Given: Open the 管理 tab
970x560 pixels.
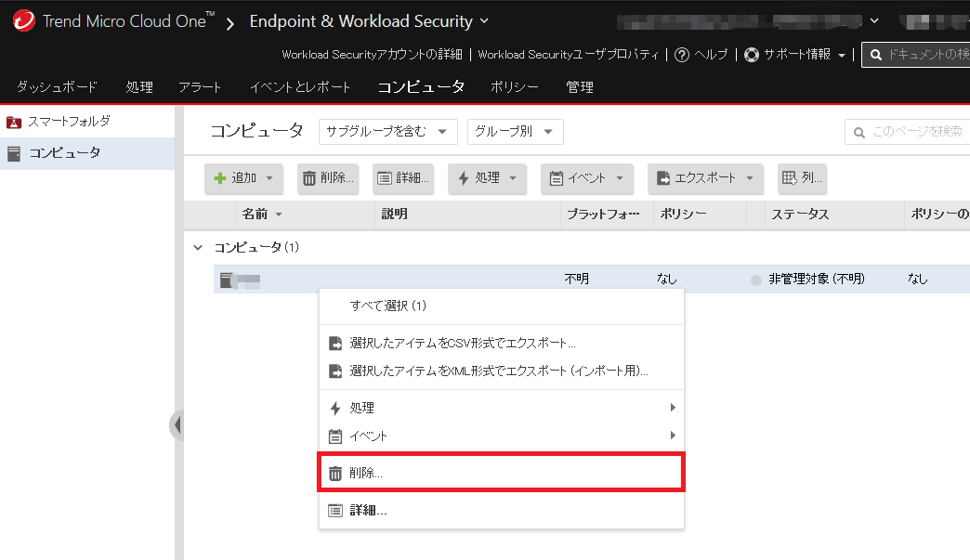Looking at the screenshot, I should (x=580, y=87).
